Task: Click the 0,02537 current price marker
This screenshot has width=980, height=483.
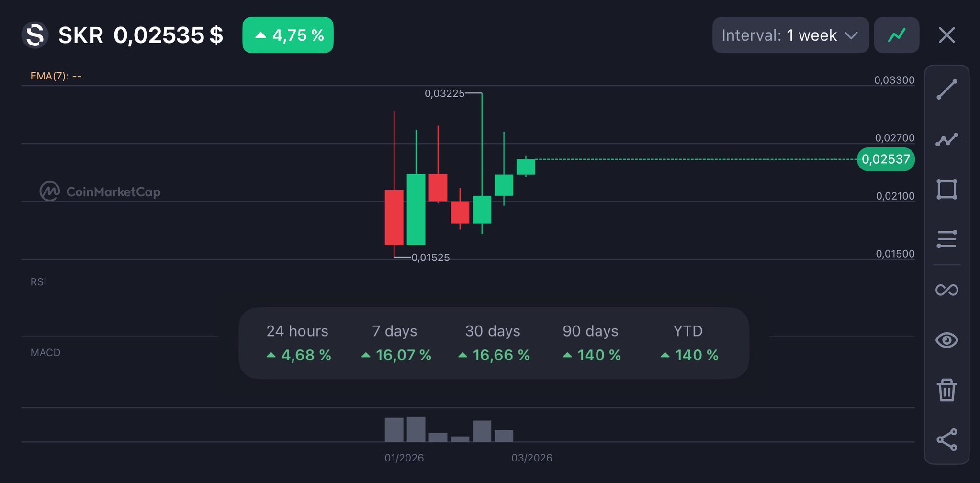Action: pos(886,159)
